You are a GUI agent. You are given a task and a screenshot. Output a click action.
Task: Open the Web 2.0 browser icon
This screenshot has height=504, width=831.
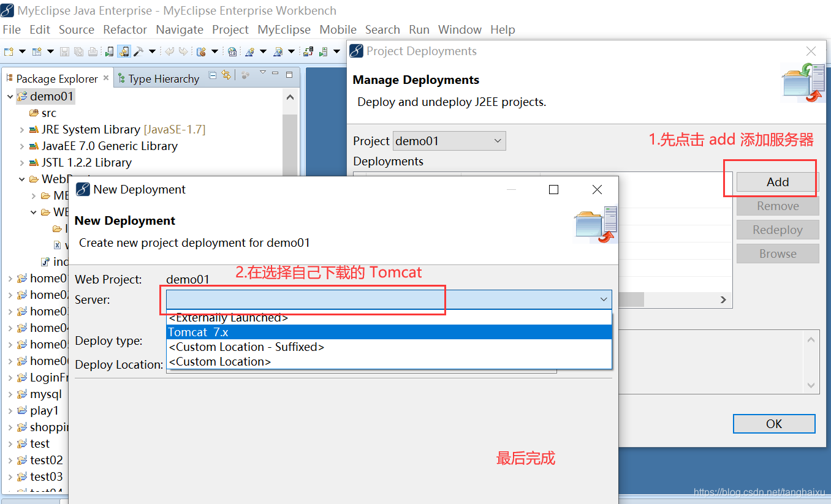click(x=232, y=51)
